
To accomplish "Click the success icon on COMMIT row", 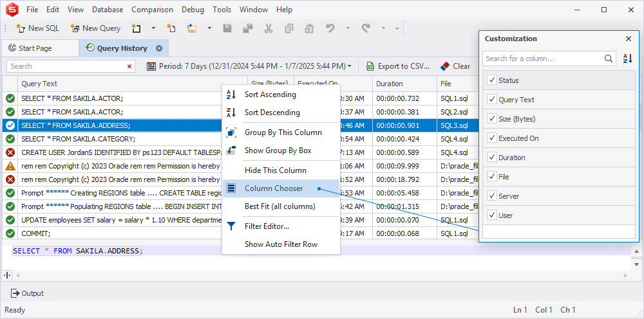I will (10, 233).
